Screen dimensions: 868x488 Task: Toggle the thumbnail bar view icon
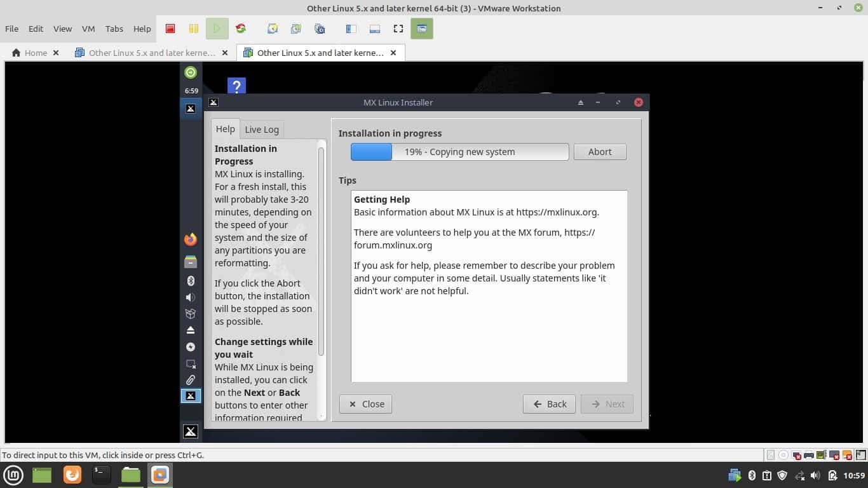374,29
